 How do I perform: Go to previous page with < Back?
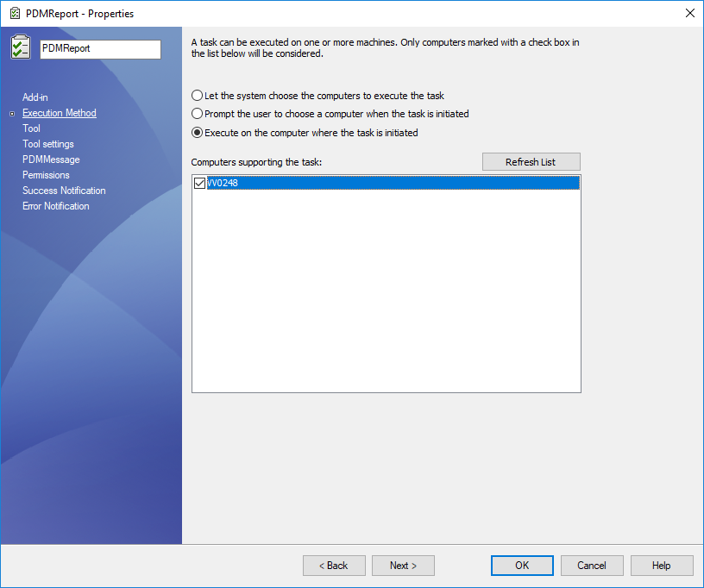click(334, 566)
